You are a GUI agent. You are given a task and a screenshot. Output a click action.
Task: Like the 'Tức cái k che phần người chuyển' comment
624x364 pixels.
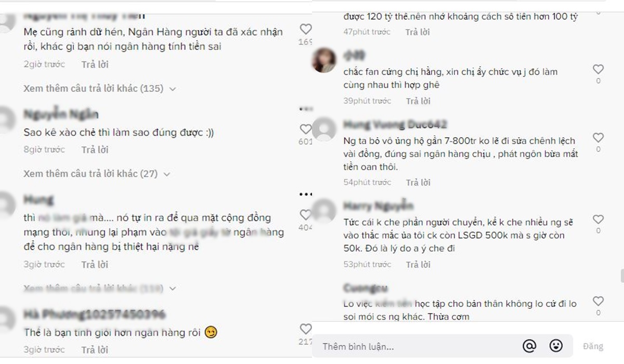tap(599, 219)
